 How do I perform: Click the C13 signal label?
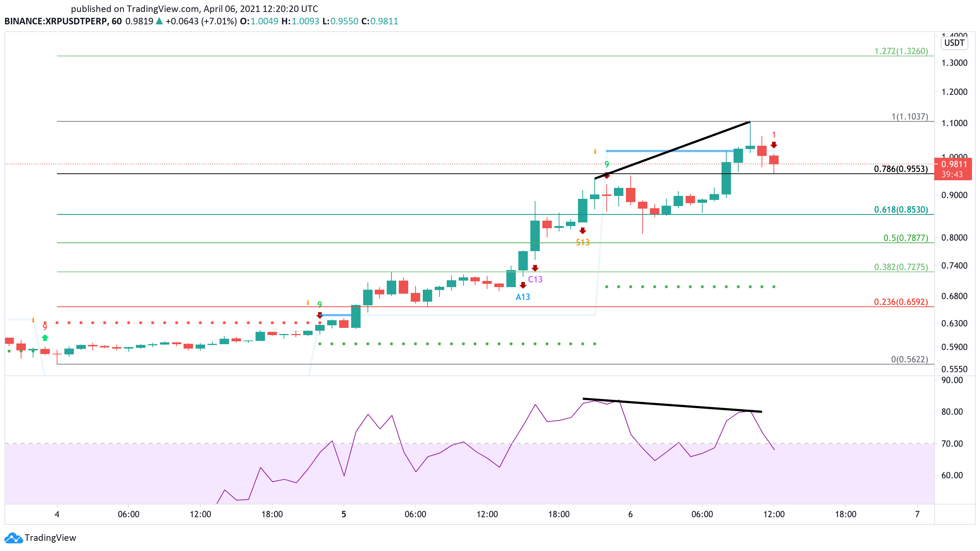click(x=535, y=279)
